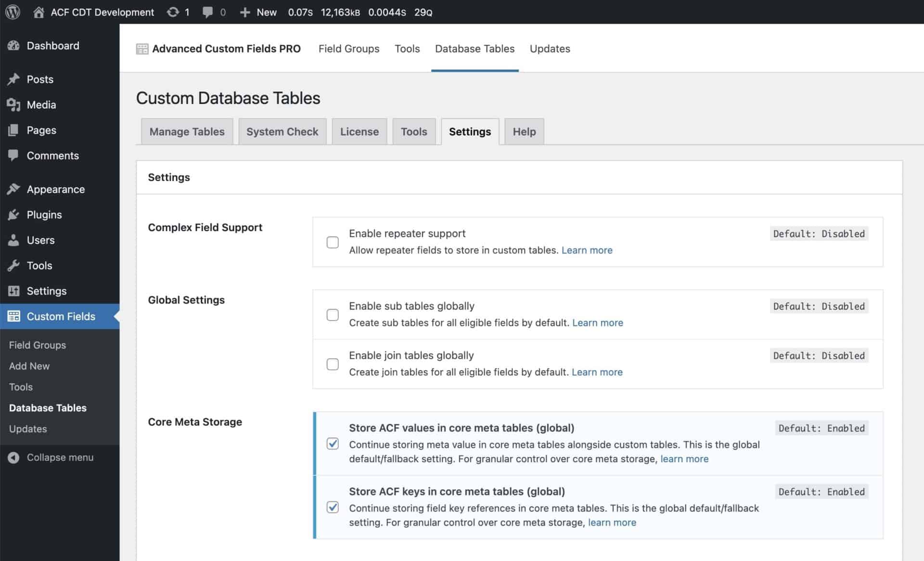
Task: Click the Plugins plug icon
Action: [x=14, y=214]
